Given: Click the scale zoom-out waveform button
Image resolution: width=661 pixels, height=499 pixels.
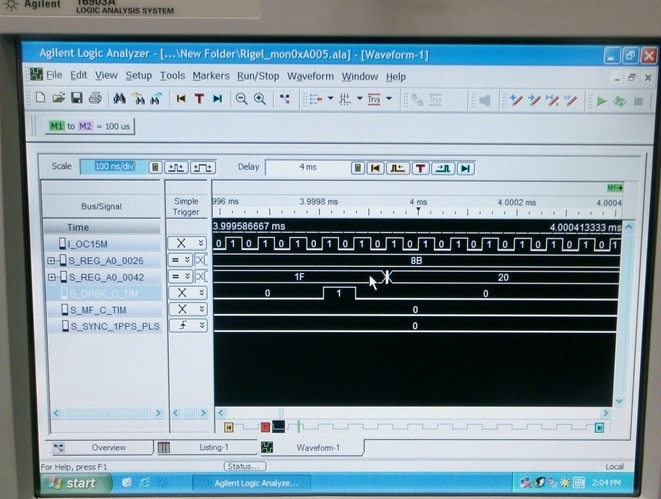Looking at the screenshot, I should pos(176,168).
